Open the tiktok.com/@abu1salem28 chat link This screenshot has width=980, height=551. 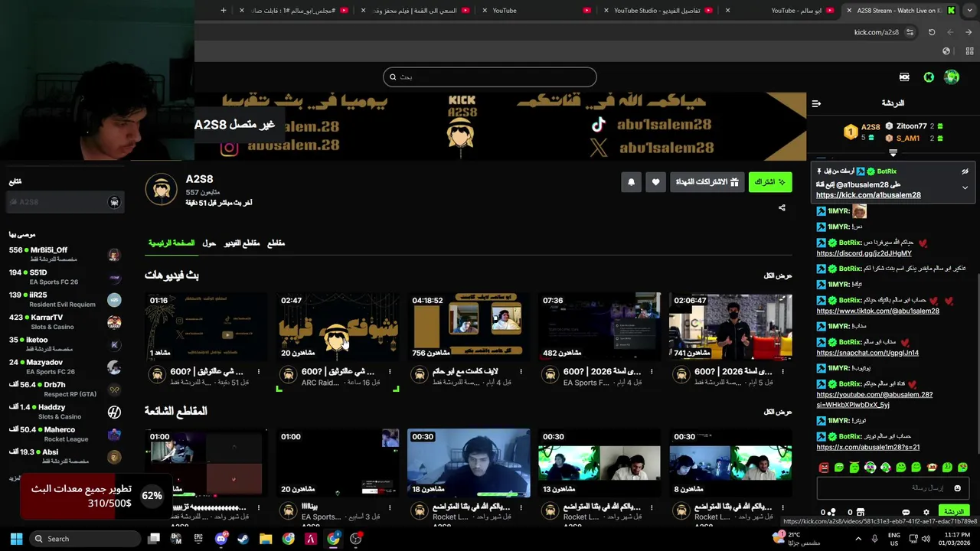coord(877,311)
